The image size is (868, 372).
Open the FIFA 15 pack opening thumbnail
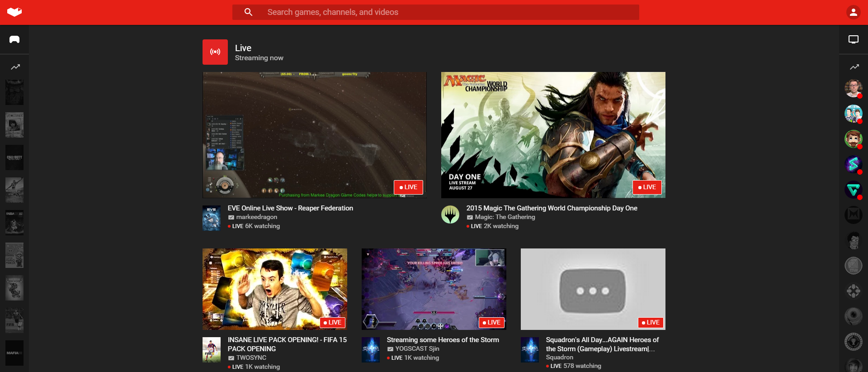275,289
